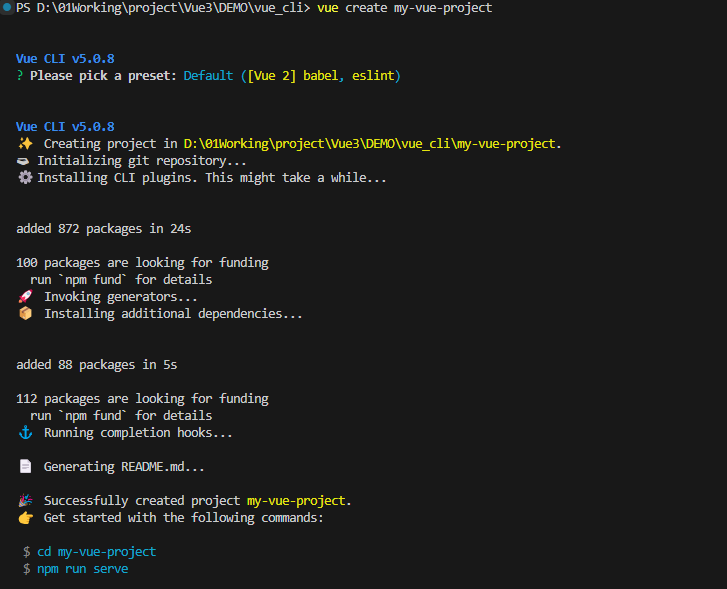
Task: Click the yellow project name in the success message
Action: point(299,501)
